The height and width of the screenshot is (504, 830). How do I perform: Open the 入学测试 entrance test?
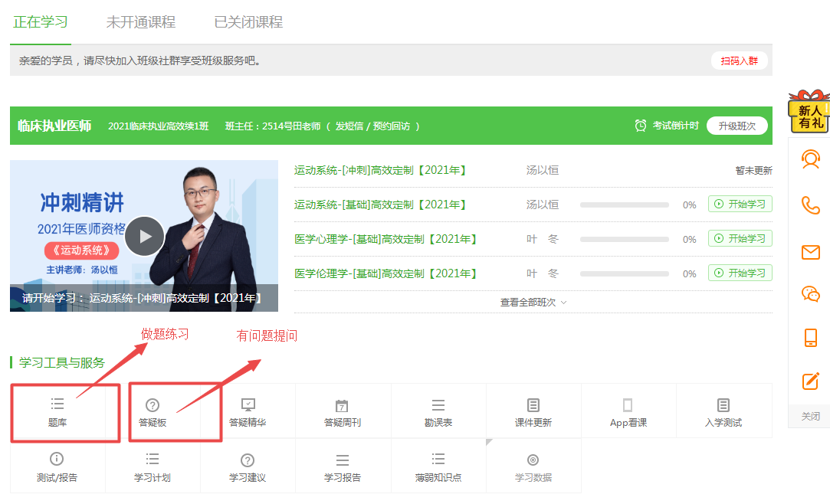tap(723, 411)
